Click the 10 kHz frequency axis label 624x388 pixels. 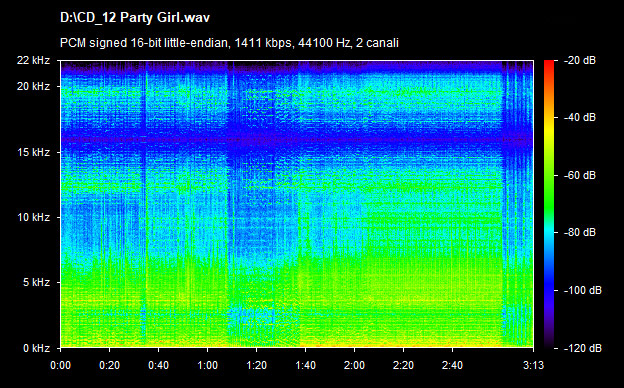(x=33, y=217)
